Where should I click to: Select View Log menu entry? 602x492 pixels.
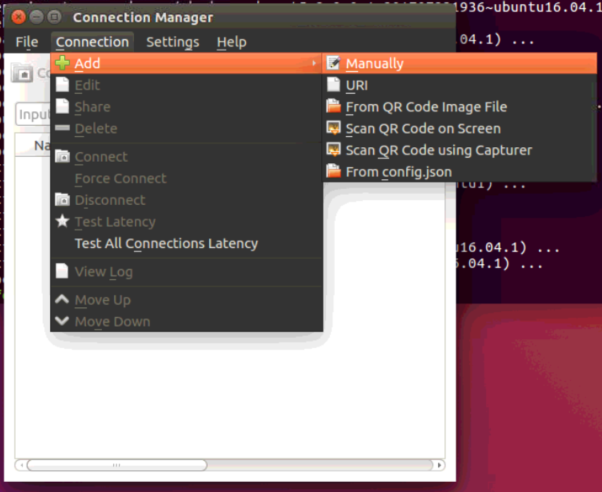(103, 272)
